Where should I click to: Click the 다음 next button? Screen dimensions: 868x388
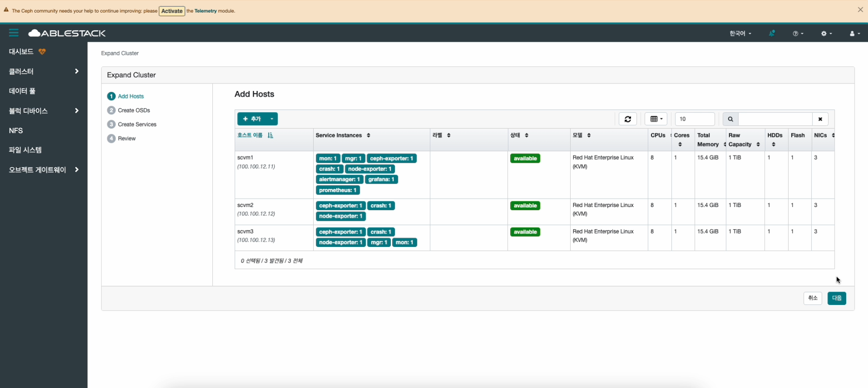pyautogui.click(x=836, y=298)
